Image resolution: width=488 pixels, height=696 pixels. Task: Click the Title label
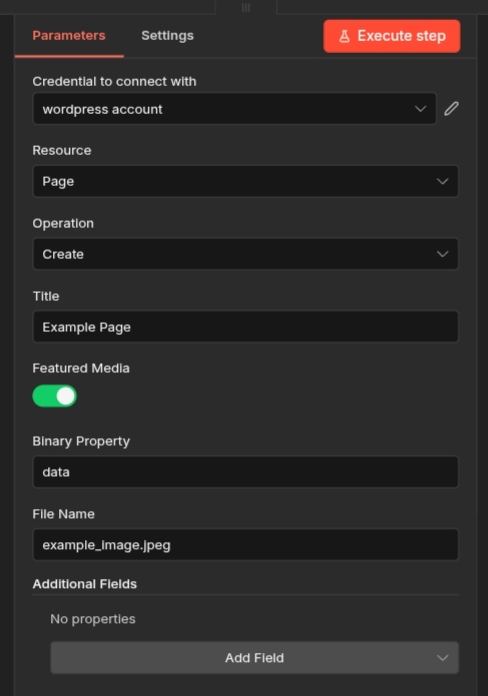coord(46,296)
